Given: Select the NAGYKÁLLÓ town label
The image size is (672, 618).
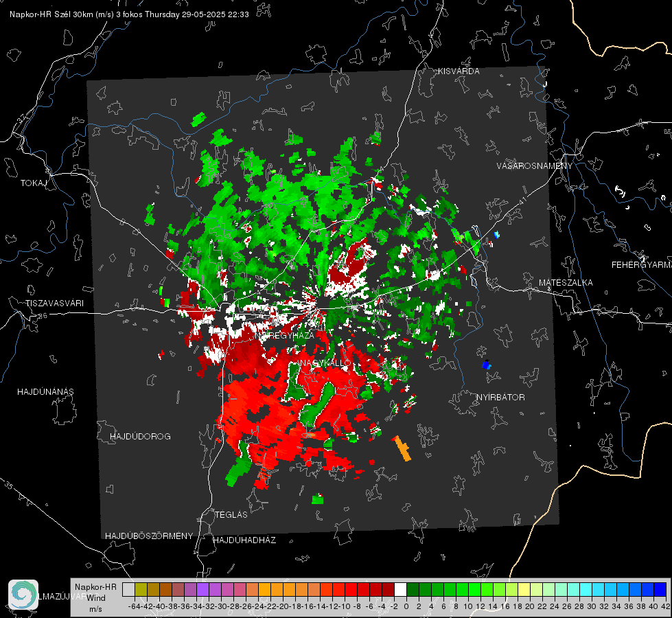Looking at the screenshot, I should (x=325, y=363).
